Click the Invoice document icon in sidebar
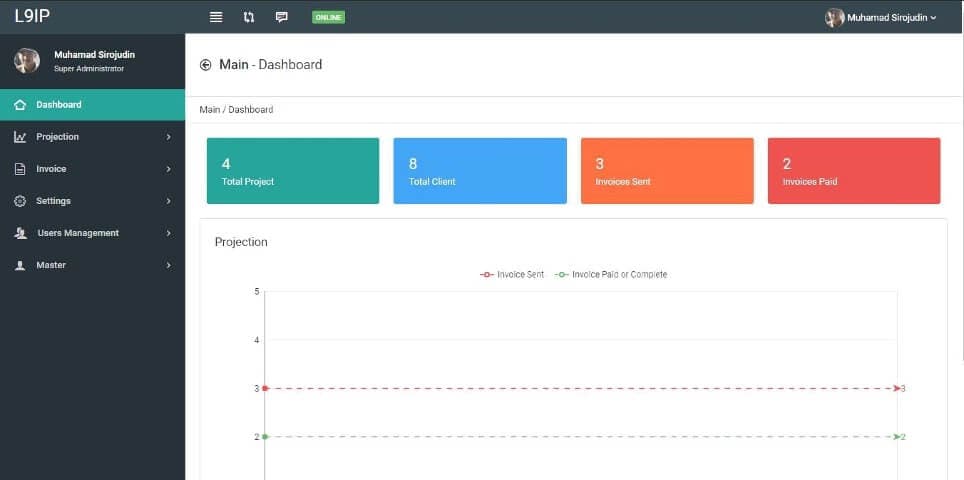Screen dimensions: 964x480 [20, 169]
